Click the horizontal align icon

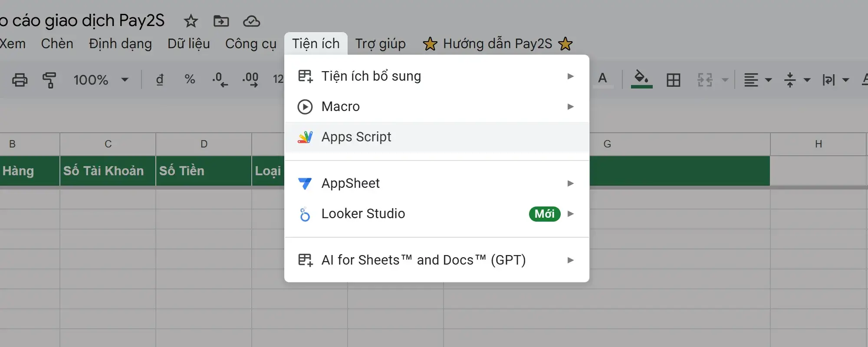(751, 80)
